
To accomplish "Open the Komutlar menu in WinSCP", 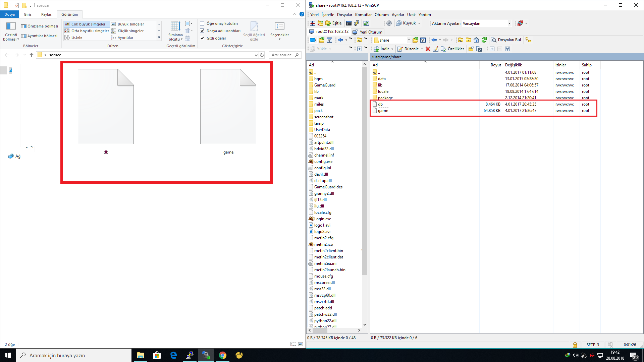I will pos(363,14).
